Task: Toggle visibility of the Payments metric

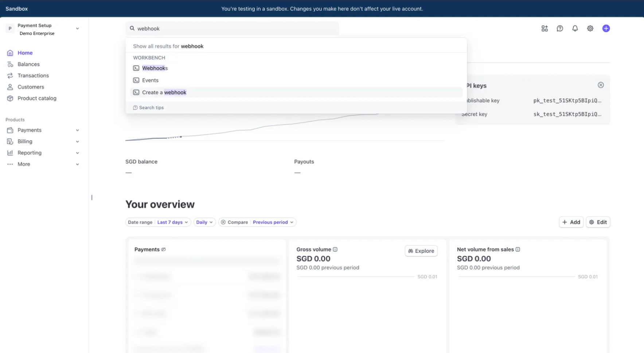Action: [163, 249]
